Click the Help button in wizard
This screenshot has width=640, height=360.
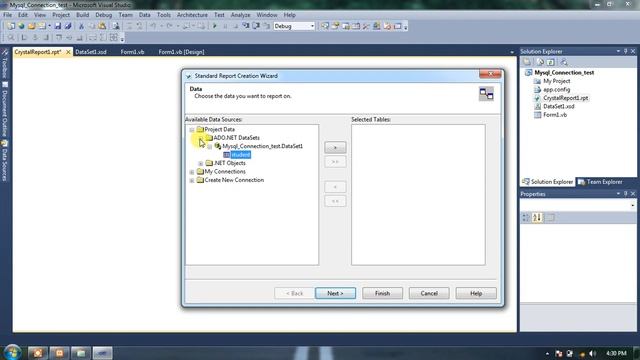point(476,293)
